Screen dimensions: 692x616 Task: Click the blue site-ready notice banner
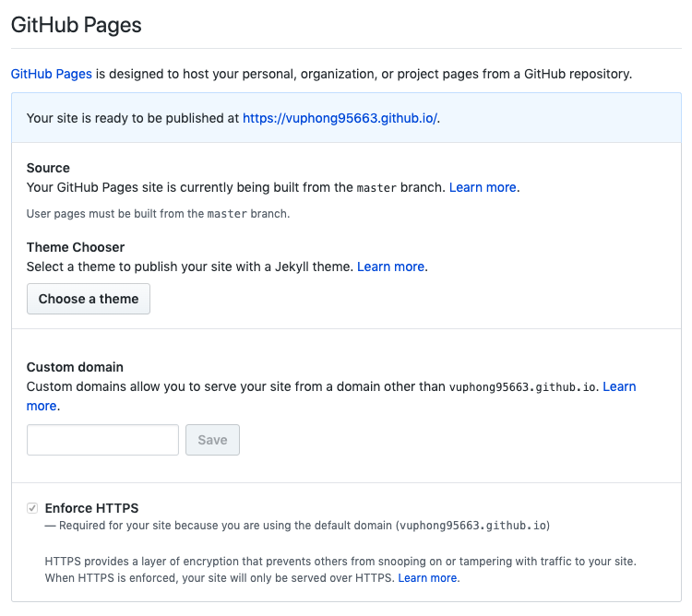(x=554, y=118)
